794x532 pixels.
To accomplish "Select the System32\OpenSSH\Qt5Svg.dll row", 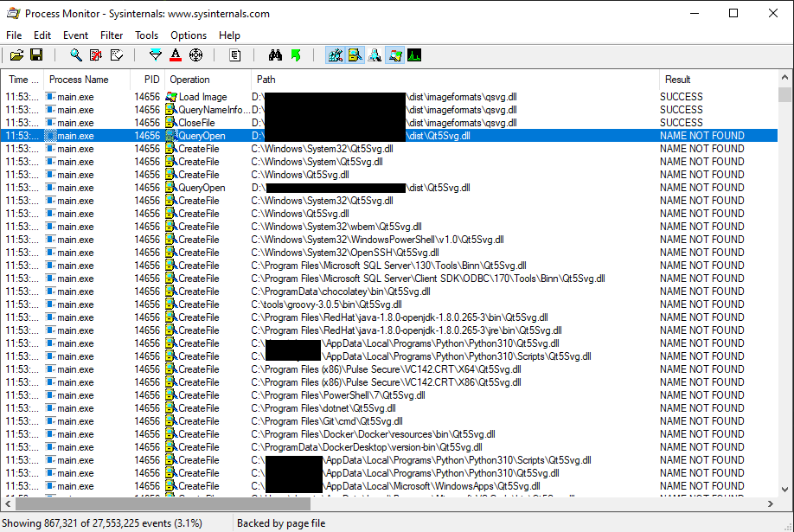I will pyautogui.click(x=389, y=253).
